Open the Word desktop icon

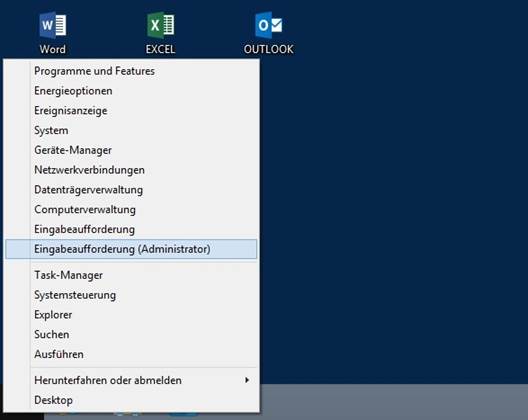(53, 33)
